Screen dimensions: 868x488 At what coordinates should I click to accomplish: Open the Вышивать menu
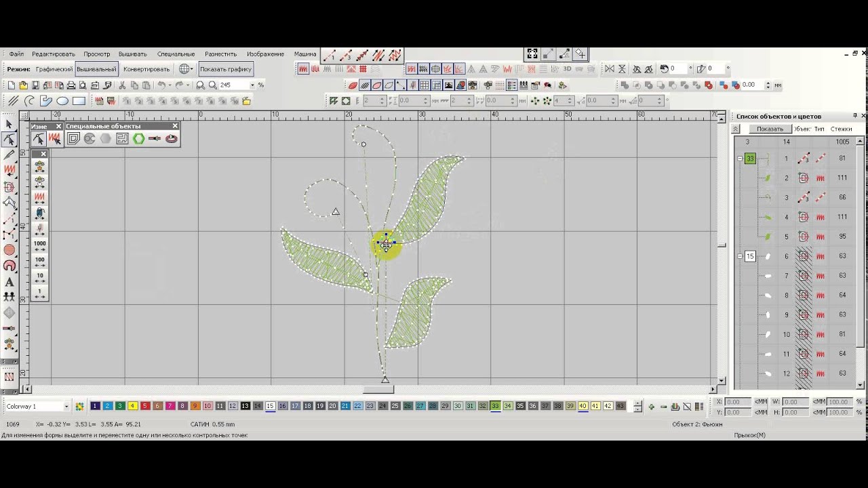click(132, 54)
